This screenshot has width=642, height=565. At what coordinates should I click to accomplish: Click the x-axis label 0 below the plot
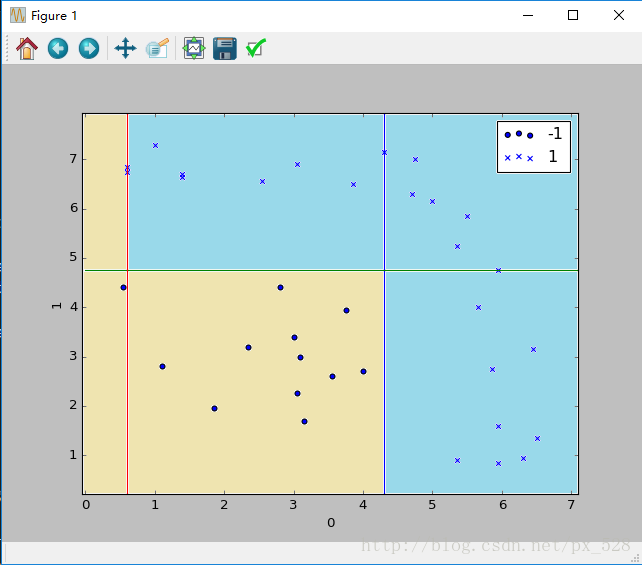click(x=331, y=523)
